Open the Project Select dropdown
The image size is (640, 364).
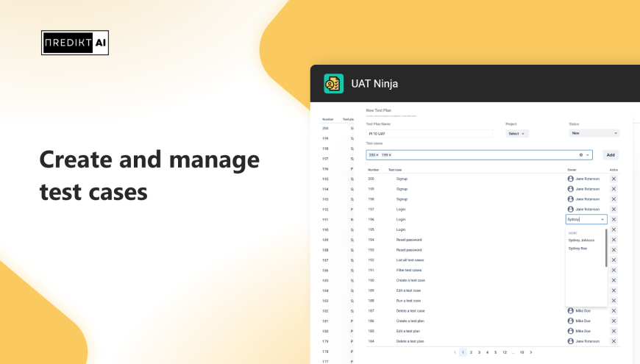point(516,133)
